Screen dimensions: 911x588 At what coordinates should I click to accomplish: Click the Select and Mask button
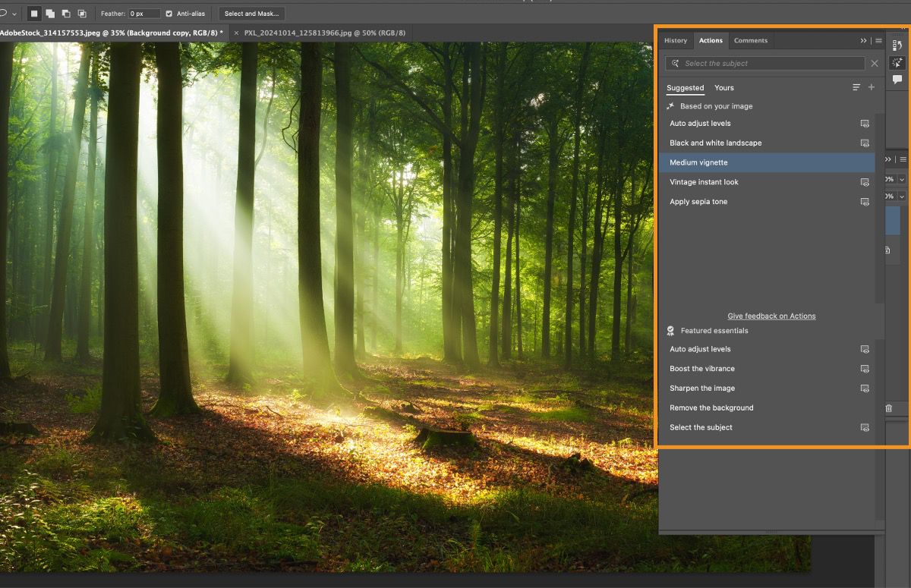(x=251, y=13)
